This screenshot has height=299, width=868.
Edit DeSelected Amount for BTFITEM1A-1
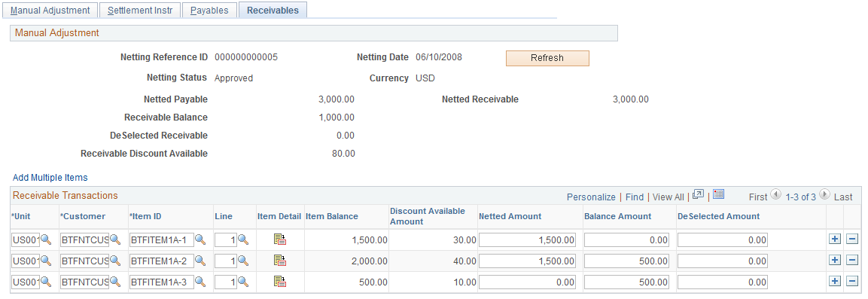click(723, 240)
